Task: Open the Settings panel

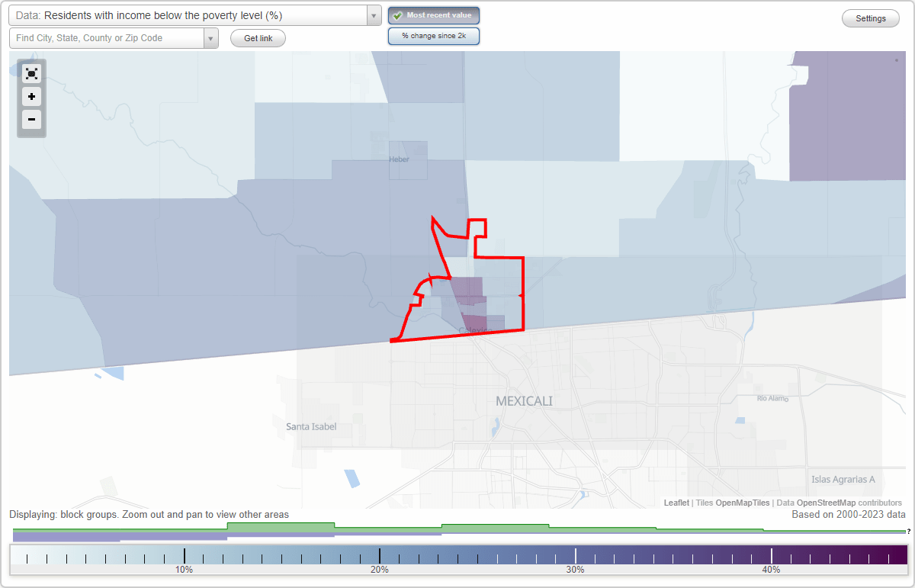Action: (x=870, y=18)
